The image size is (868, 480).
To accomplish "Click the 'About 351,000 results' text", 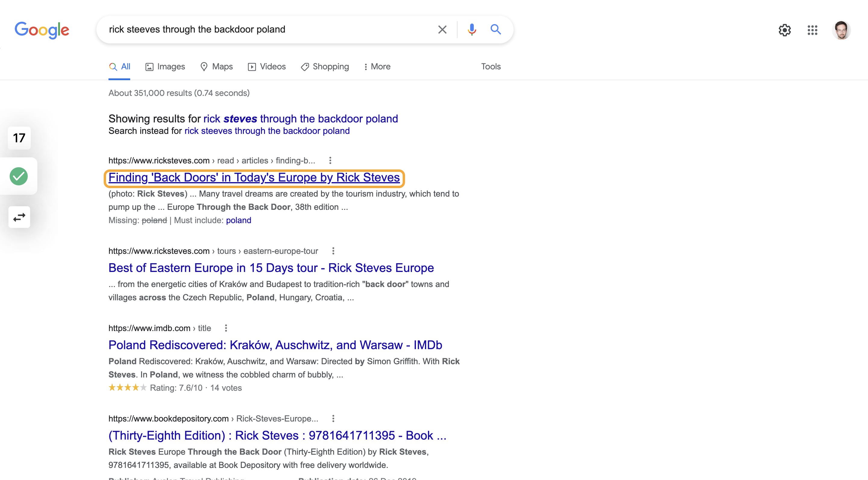I will click(x=179, y=93).
